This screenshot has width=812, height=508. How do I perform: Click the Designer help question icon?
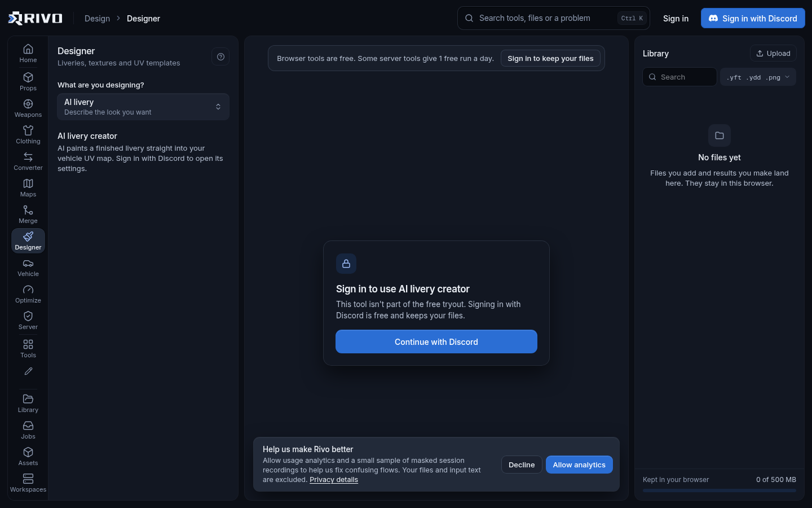coord(220,56)
